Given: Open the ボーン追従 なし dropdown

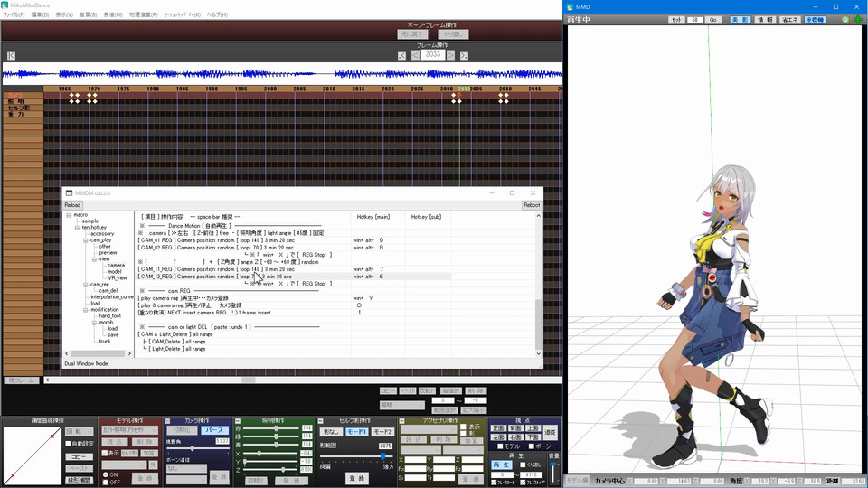Looking at the screenshot, I should click(x=186, y=468).
